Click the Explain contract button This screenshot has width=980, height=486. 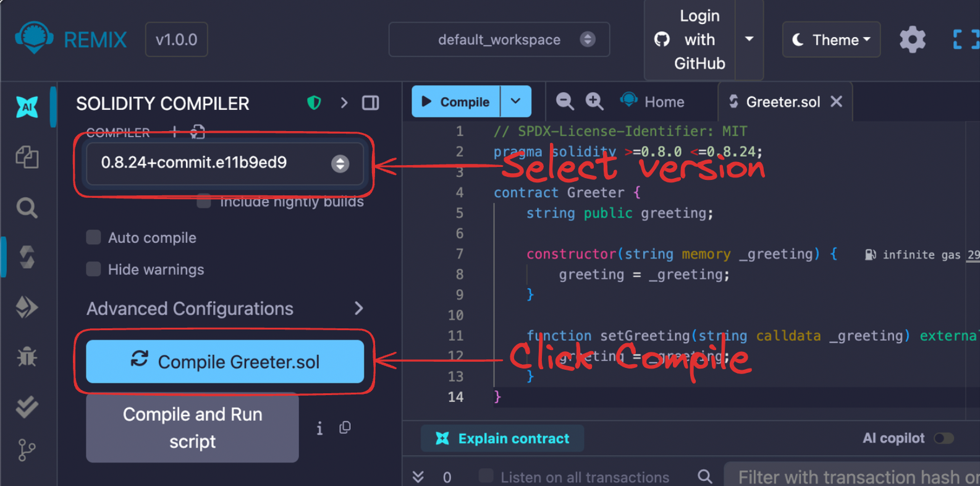tap(502, 438)
